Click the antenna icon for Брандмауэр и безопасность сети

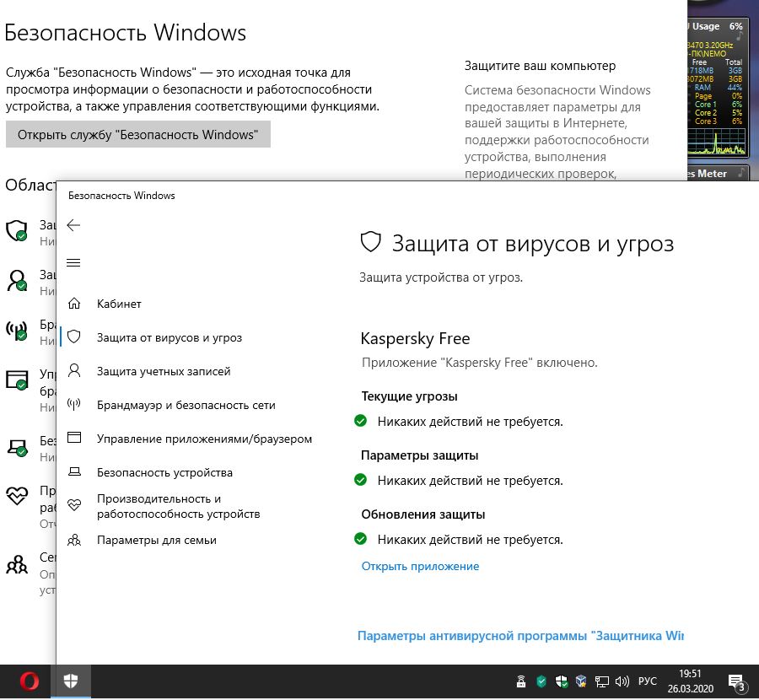pos(74,404)
